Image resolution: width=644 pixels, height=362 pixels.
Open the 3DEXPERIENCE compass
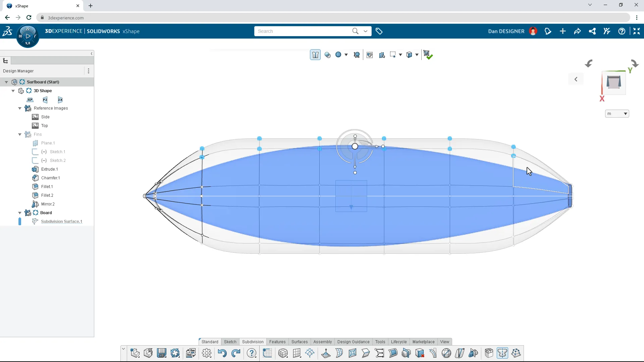coord(28,36)
